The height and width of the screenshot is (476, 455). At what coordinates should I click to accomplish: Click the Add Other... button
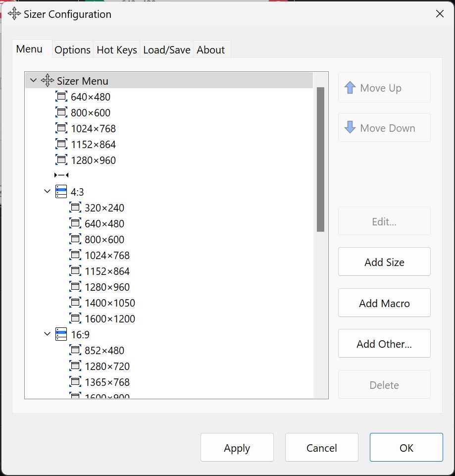[384, 344]
